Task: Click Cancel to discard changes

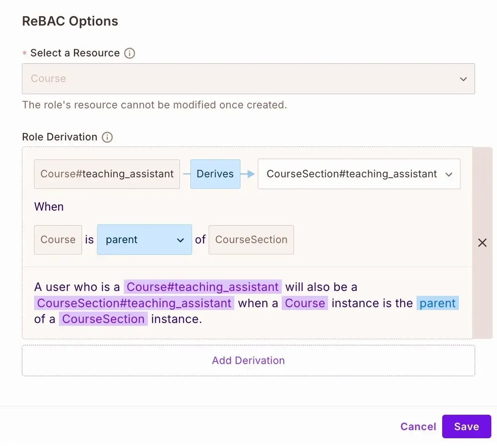Action: pos(418,426)
